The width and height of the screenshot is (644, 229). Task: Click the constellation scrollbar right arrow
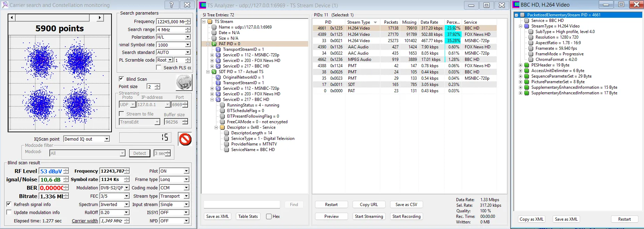pyautogui.click(x=100, y=18)
